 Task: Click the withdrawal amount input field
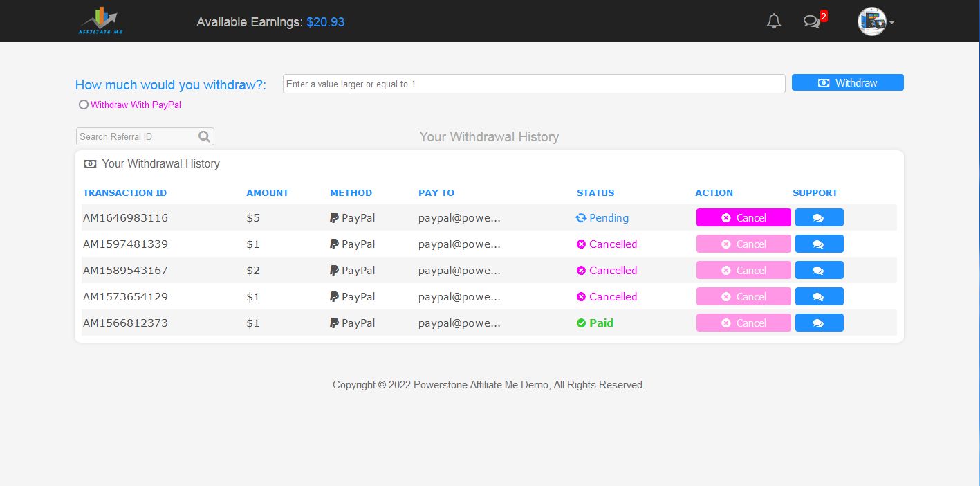pyautogui.click(x=533, y=84)
